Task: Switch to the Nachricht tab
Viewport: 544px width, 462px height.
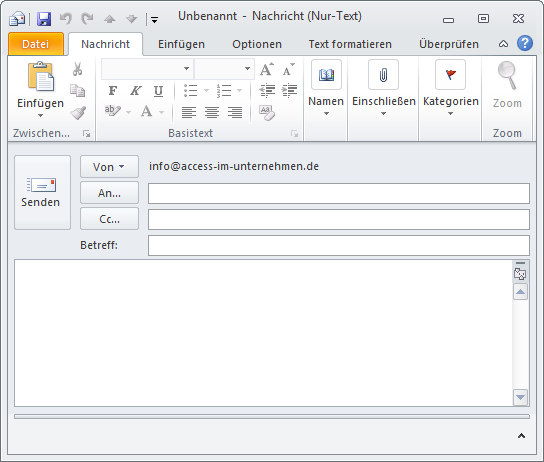Action: [x=105, y=44]
